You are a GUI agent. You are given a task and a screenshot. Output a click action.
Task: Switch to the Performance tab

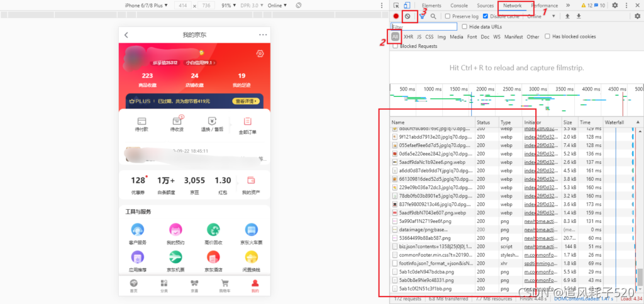tap(544, 6)
